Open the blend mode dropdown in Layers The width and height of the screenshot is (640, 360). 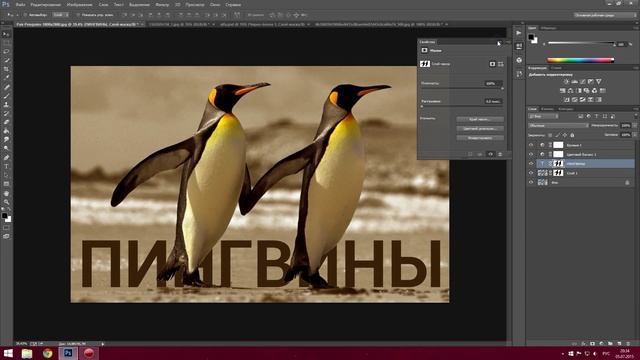(x=558, y=126)
